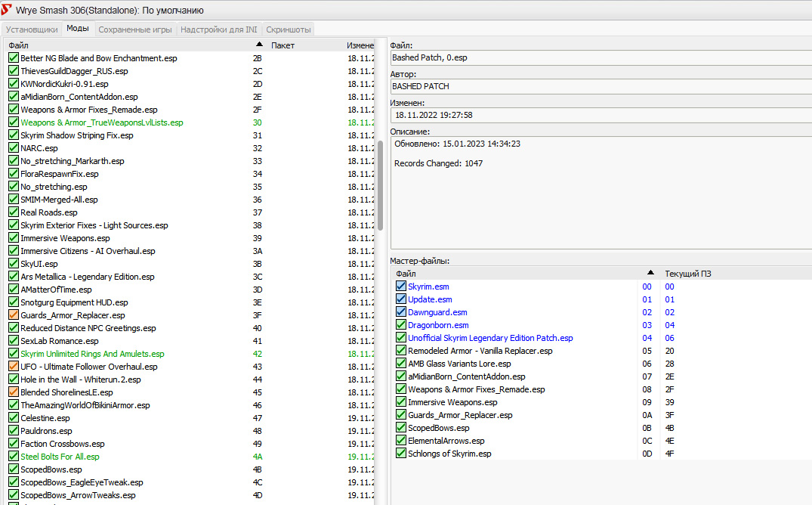Sort list by Измене column header

coord(359,45)
